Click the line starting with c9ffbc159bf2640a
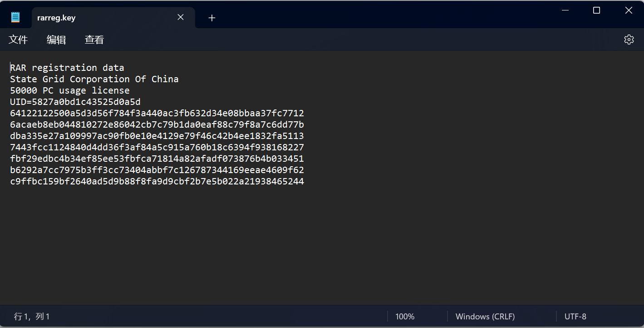The height and width of the screenshot is (328, 644). coord(157,181)
